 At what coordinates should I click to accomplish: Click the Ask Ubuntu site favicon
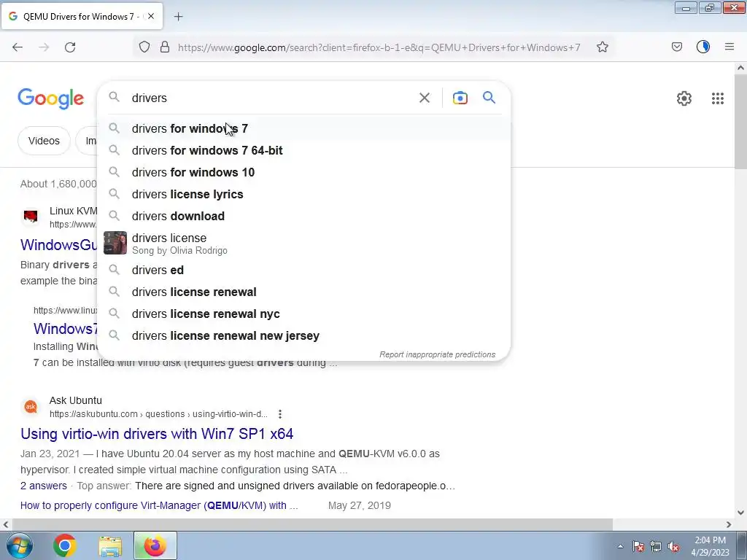tap(31, 407)
